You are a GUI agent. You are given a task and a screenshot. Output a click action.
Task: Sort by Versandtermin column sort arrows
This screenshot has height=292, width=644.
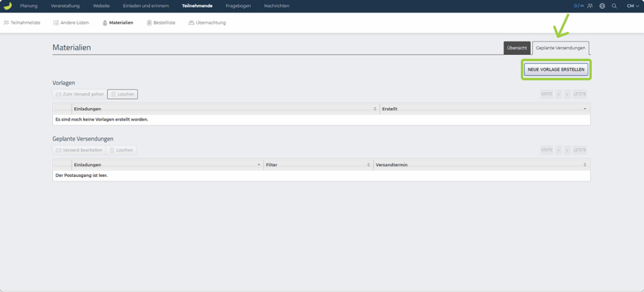(x=585, y=165)
